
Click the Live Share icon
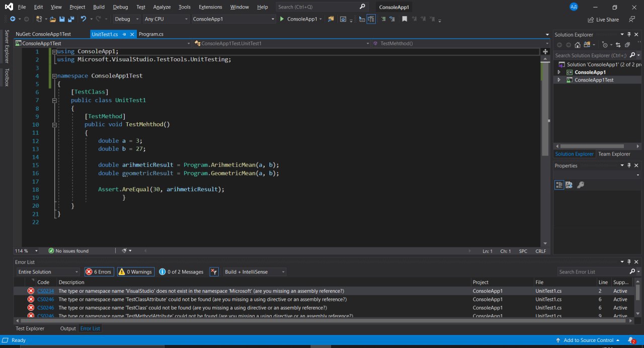[x=591, y=20]
